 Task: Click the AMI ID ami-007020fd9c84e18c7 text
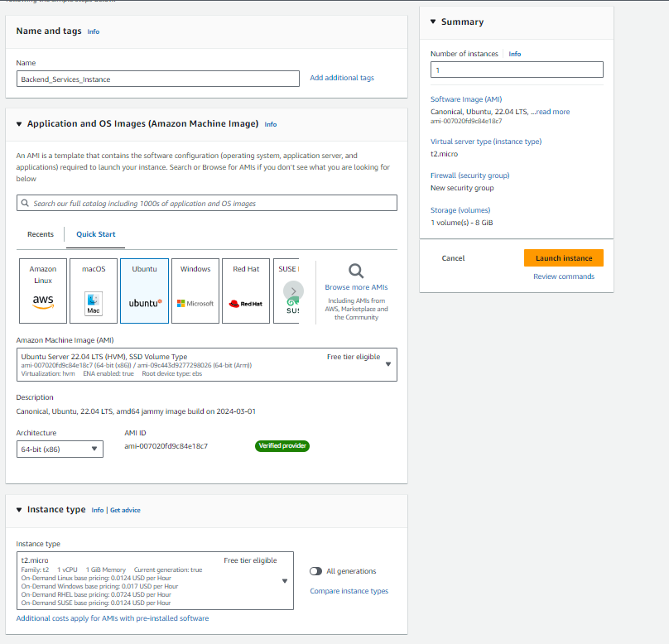tap(166, 446)
